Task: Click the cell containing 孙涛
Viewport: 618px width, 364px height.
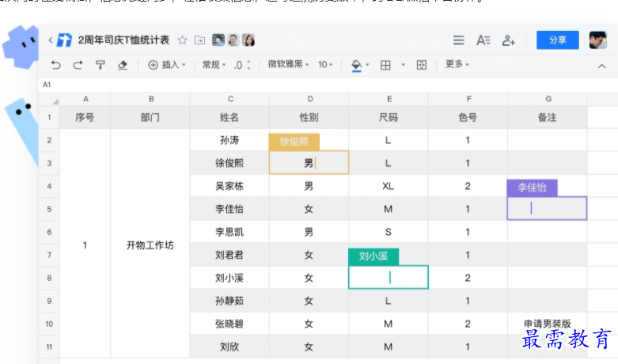Action: click(229, 140)
